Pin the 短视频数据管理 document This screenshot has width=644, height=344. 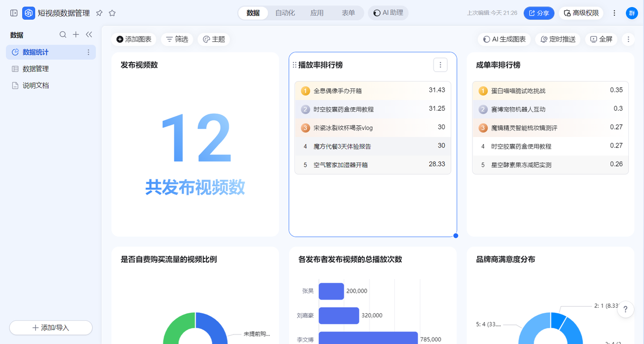[x=99, y=13]
